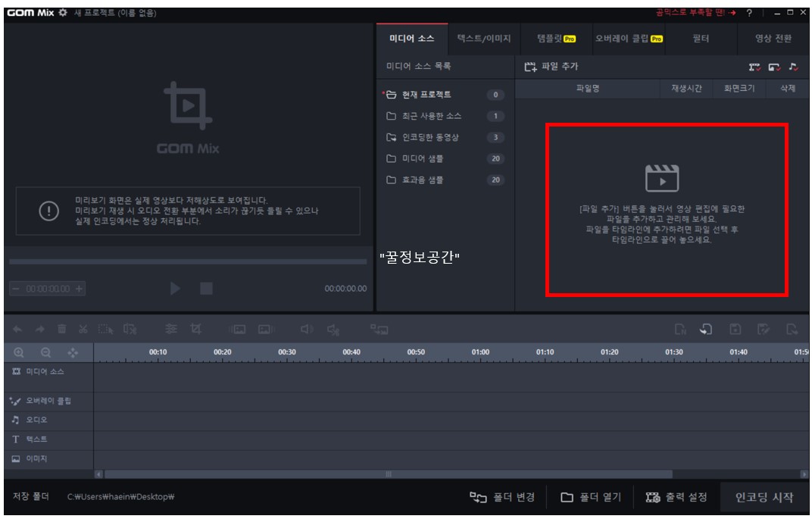Viewport: 812px width, 519px height.
Task: Click the 00:00:00.00 timecode input field
Action: 48,289
